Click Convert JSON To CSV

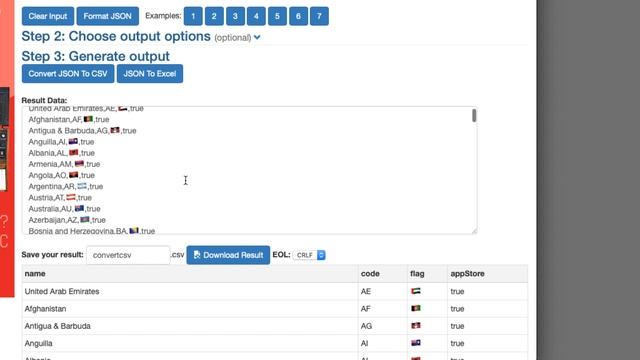68,74
